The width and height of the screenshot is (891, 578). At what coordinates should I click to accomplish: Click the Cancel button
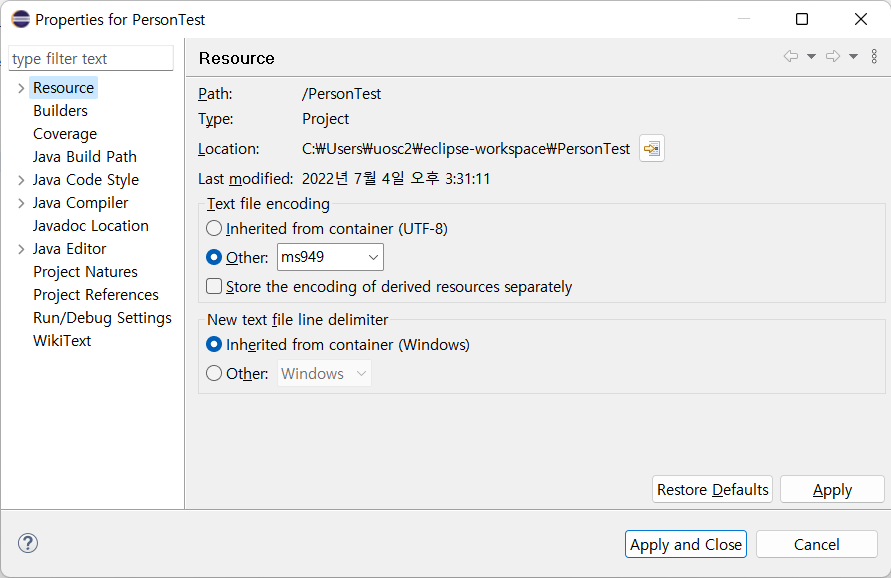click(817, 544)
